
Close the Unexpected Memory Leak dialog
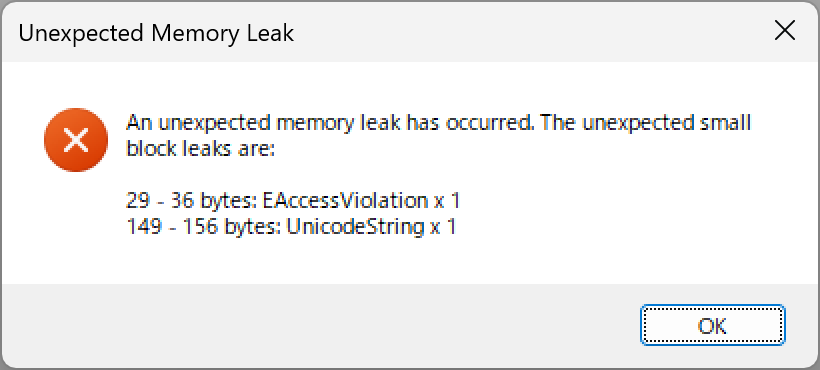click(784, 32)
